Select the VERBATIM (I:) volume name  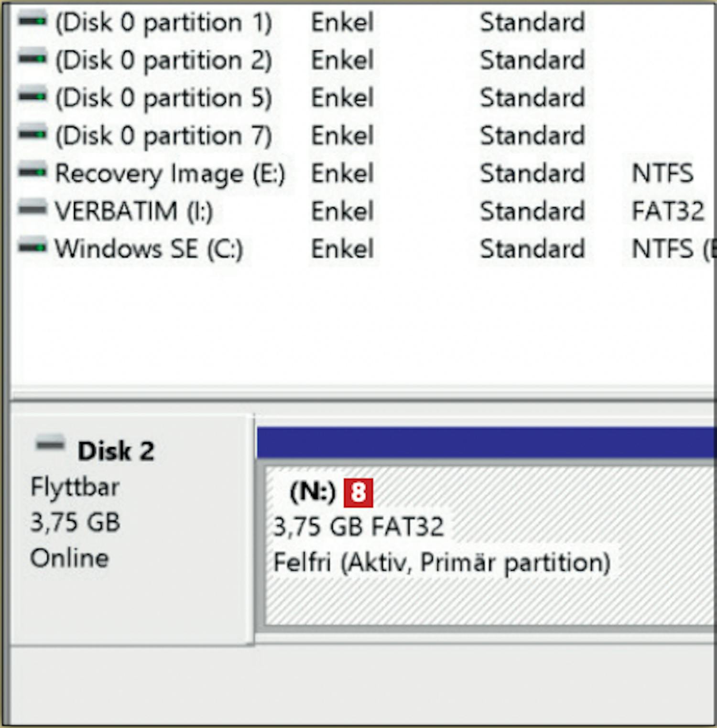point(134,211)
